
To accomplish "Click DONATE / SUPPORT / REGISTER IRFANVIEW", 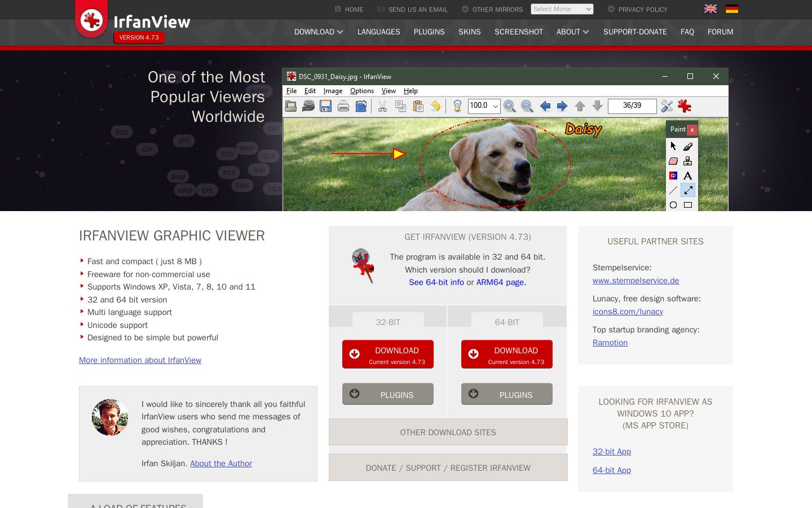I will pyautogui.click(x=448, y=468).
